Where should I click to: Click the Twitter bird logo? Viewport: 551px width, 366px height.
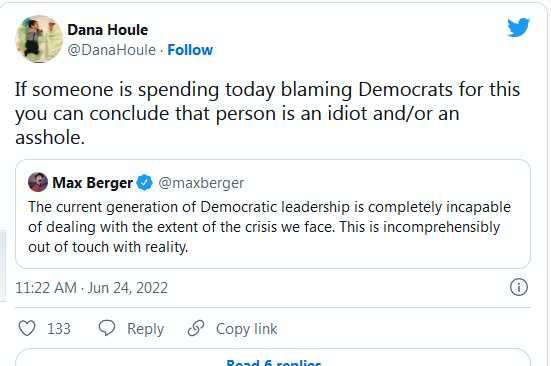(518, 27)
